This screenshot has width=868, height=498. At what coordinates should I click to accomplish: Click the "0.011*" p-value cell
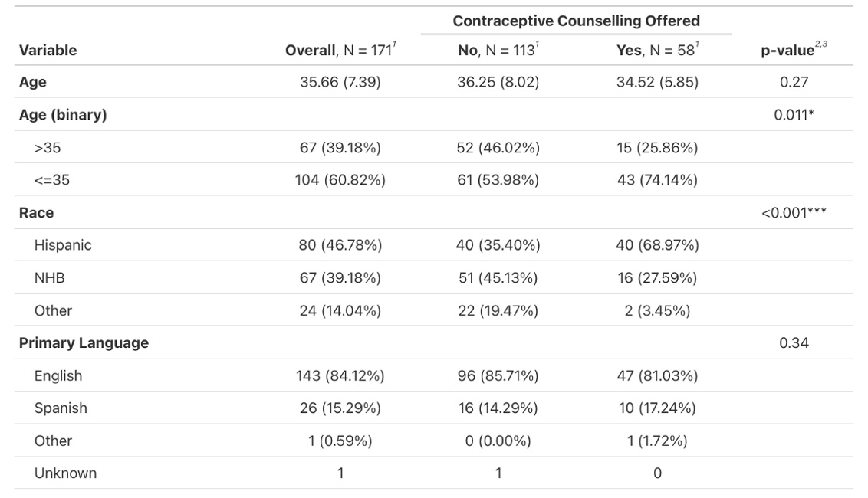[794, 115]
